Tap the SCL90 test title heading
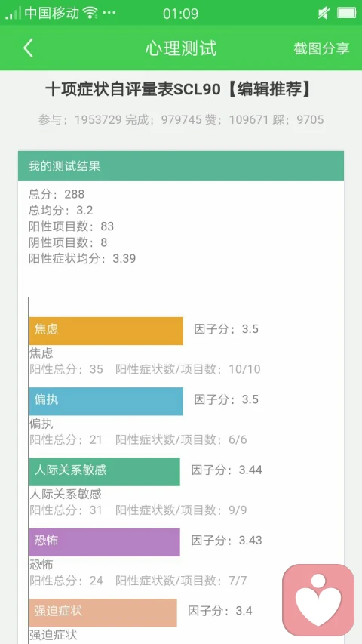 click(x=179, y=90)
